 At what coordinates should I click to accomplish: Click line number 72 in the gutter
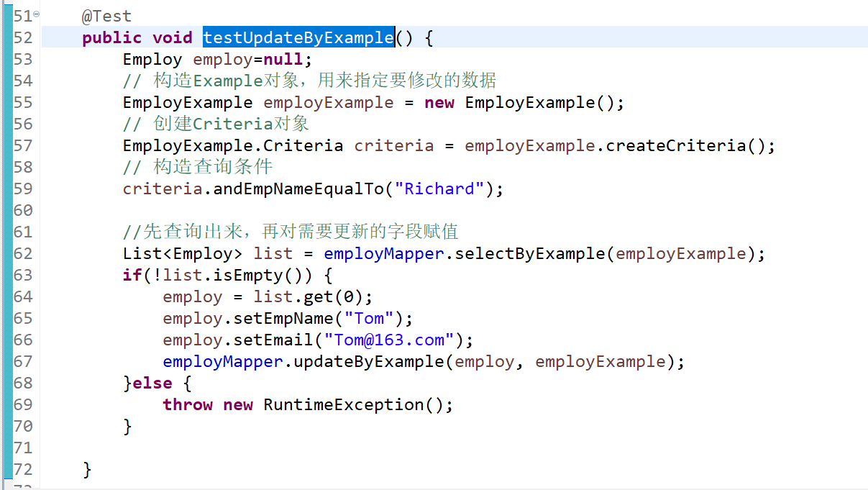[23, 469]
